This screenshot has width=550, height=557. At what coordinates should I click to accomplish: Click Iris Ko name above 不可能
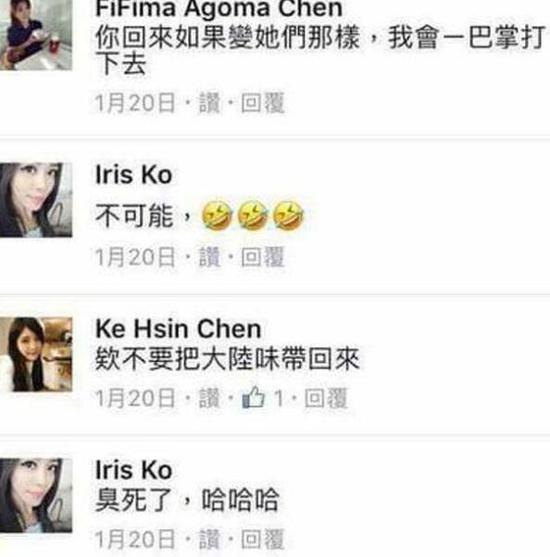[134, 174]
